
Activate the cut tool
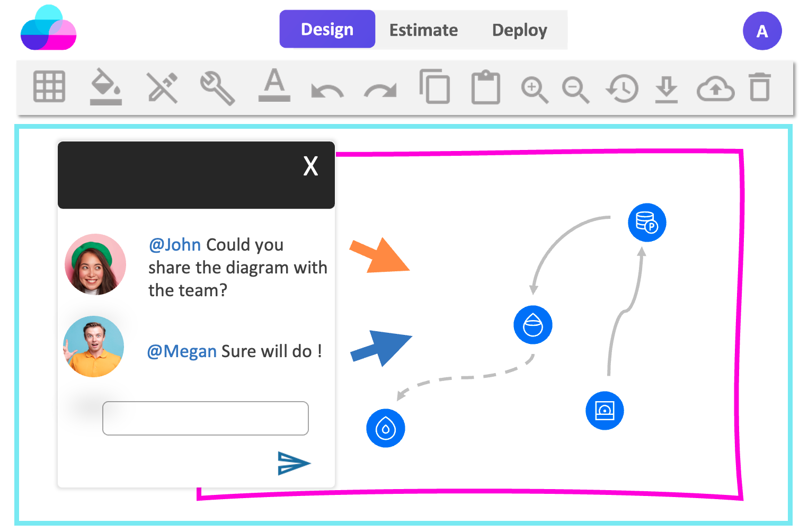(x=162, y=88)
